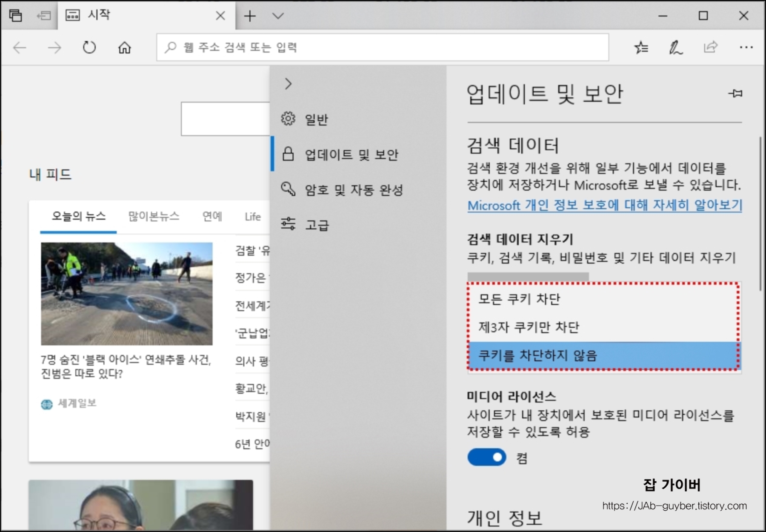Open news headline starting 정가은
Image resolution: width=766 pixels, height=532 pixels.
(x=252, y=278)
